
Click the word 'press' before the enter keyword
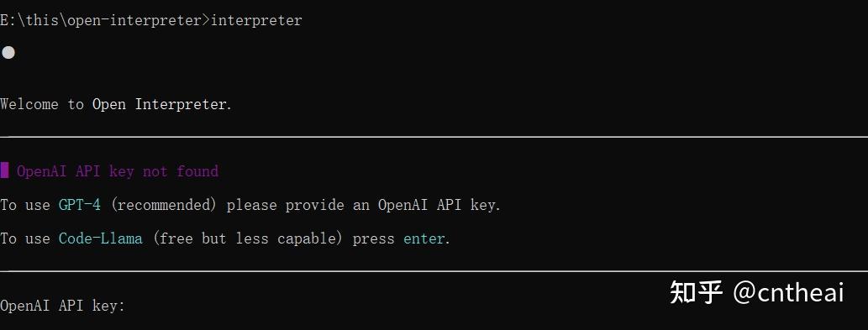pyautogui.click(x=374, y=239)
